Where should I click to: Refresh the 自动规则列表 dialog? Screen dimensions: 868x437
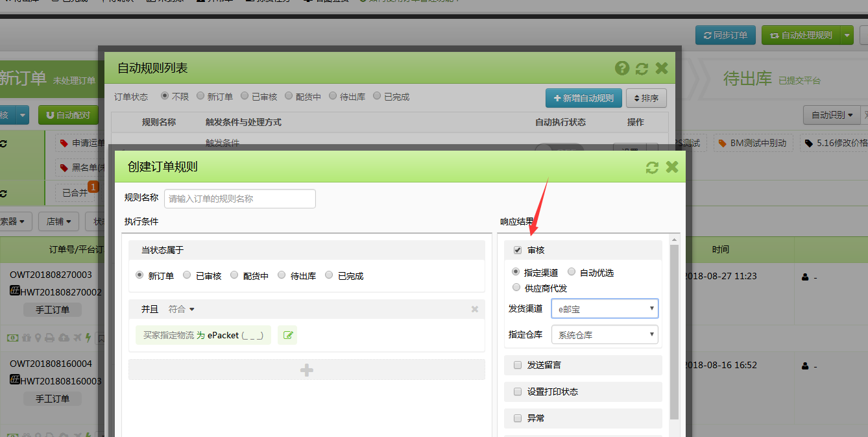(642, 68)
